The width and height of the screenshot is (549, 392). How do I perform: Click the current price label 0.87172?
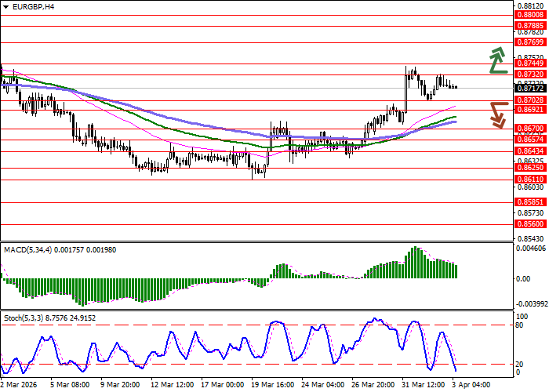[x=530, y=89]
